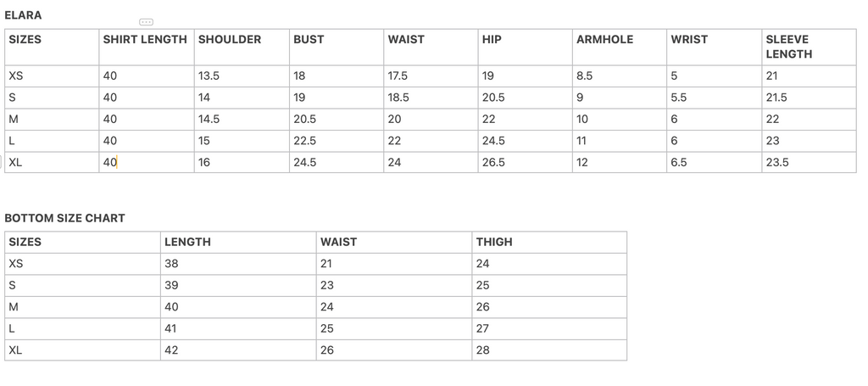Select the wrist value 5.5 cell
This screenshot has width=868, height=386.
coord(714,98)
